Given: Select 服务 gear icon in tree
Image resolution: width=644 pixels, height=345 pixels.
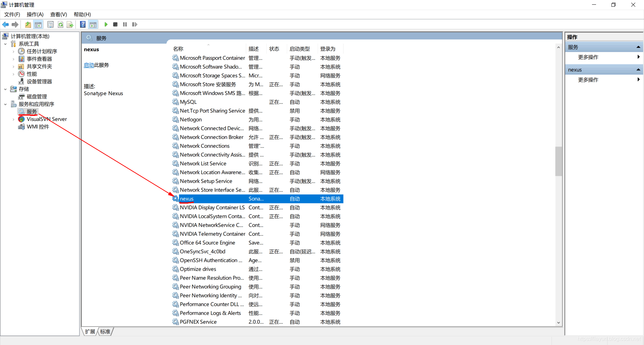Looking at the screenshot, I should [x=21, y=112].
